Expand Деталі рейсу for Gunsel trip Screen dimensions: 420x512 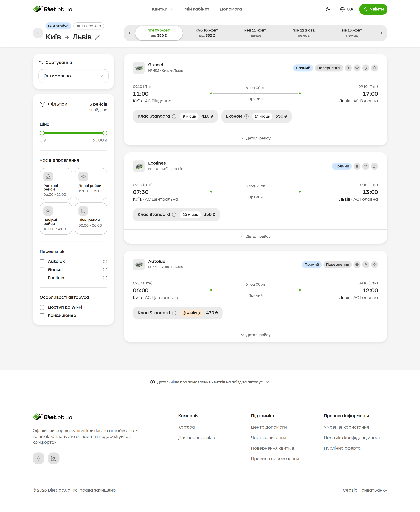click(256, 138)
